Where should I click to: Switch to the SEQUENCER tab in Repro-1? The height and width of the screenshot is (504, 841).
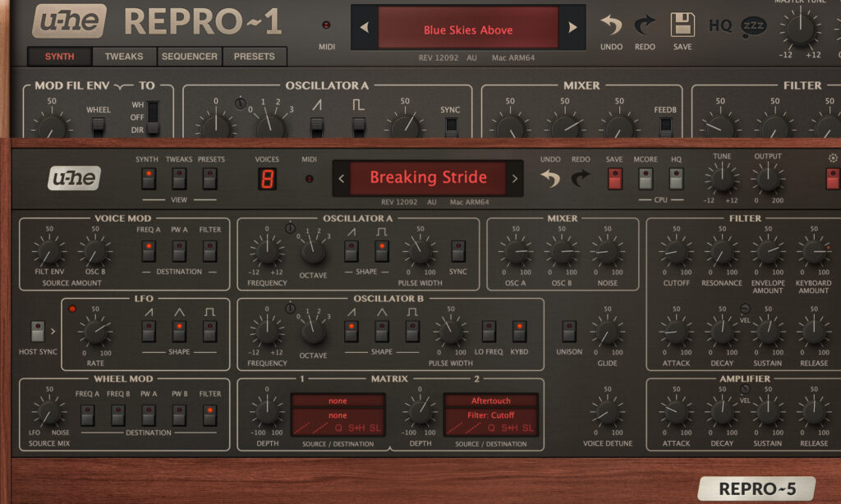coord(189,57)
